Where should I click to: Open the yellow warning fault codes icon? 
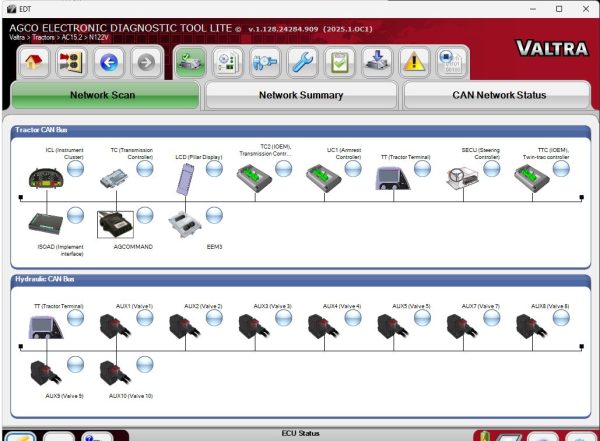tap(414, 62)
